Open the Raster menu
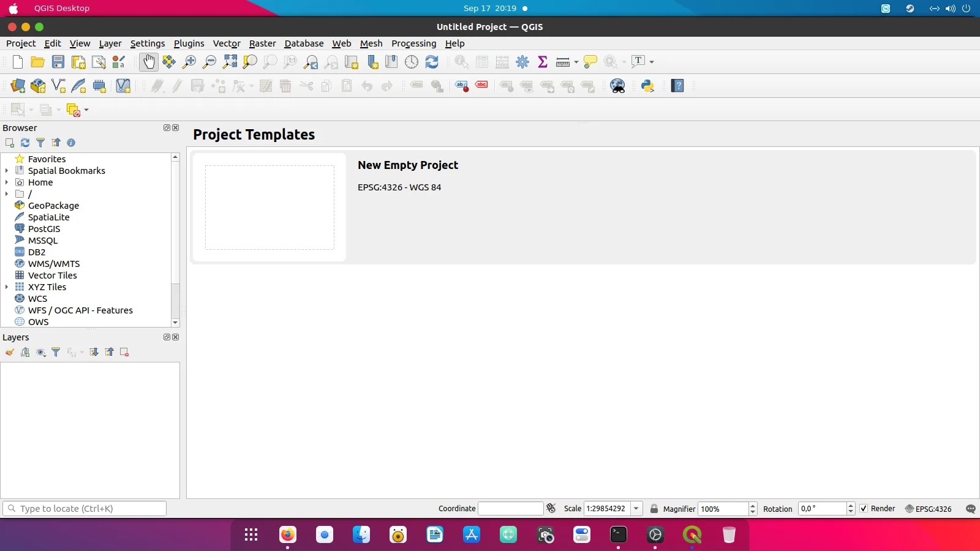 [262, 43]
